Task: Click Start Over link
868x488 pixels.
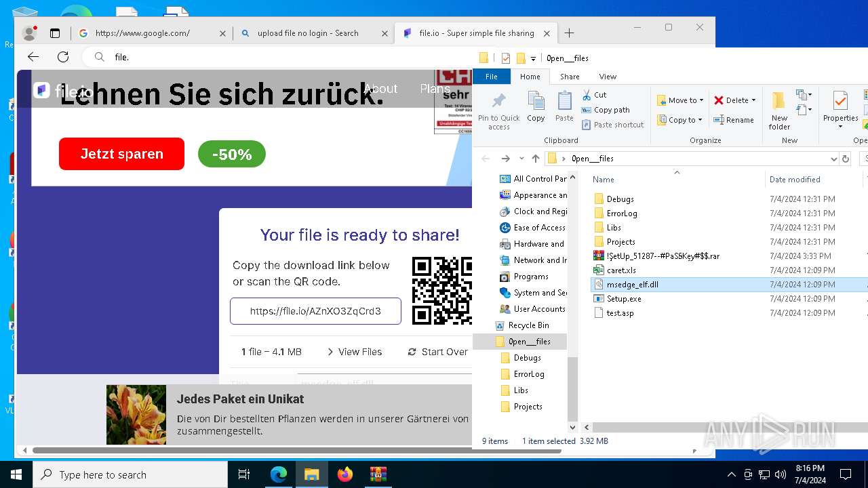Action: coord(437,352)
